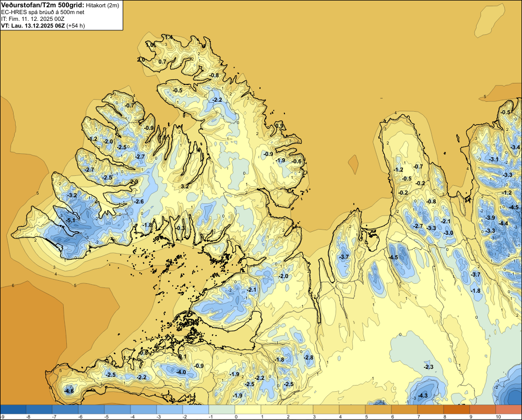Click the temperature value '-4.3'
Screen dimensions: 522x420
coord(422,395)
